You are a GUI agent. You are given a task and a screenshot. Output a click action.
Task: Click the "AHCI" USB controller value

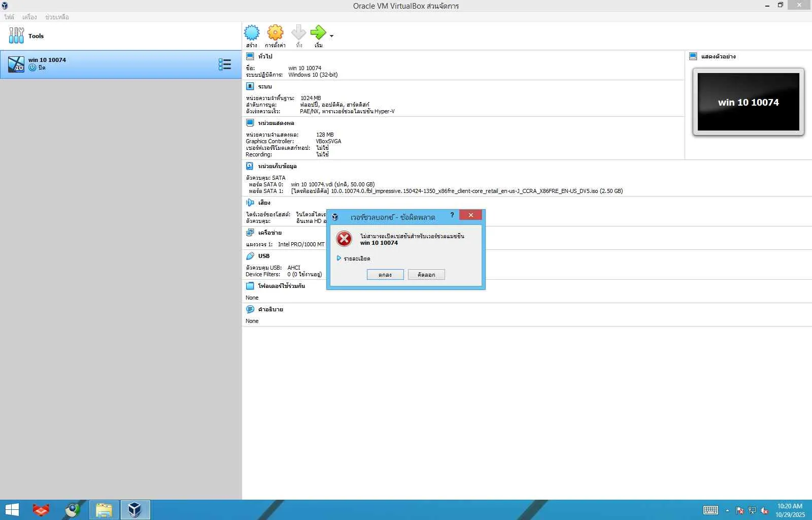294,268
